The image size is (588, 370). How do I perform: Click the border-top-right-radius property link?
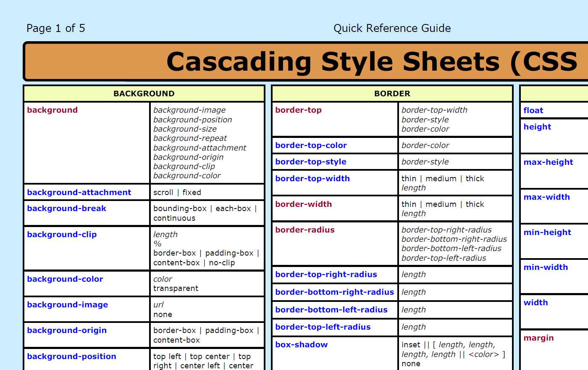(x=326, y=275)
